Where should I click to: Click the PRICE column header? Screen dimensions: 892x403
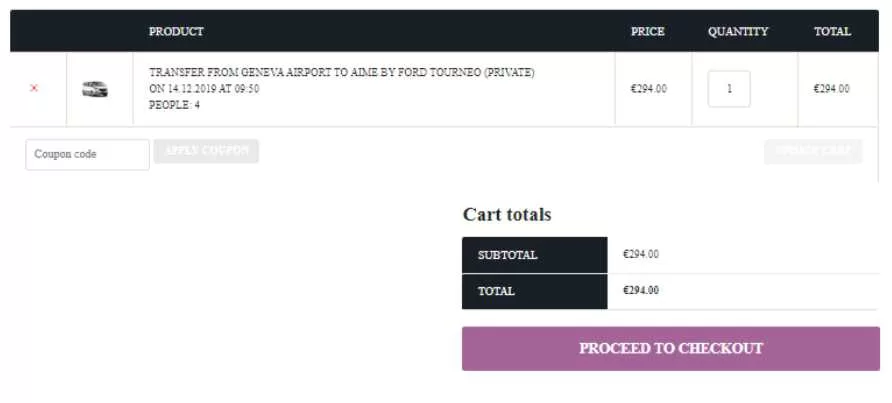pos(647,31)
